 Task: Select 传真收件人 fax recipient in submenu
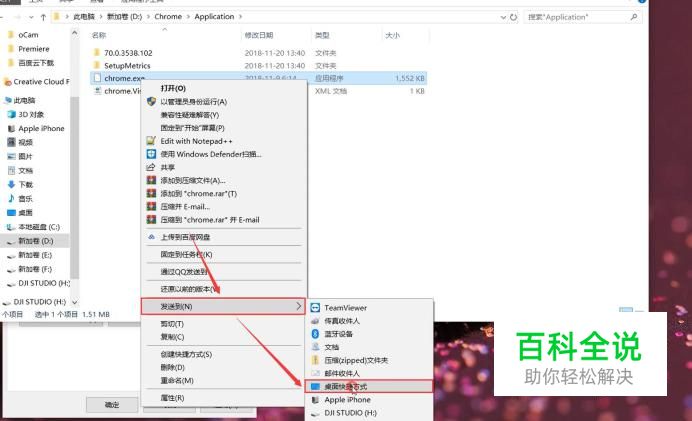[x=342, y=321]
